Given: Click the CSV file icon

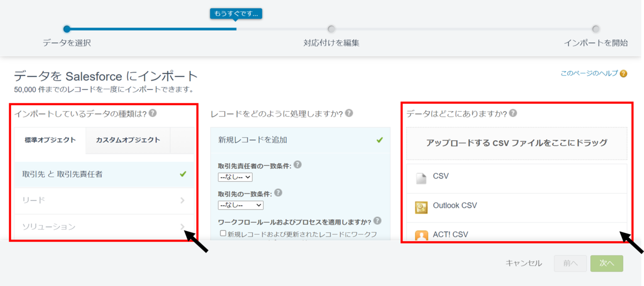Looking at the screenshot, I should (421, 178).
